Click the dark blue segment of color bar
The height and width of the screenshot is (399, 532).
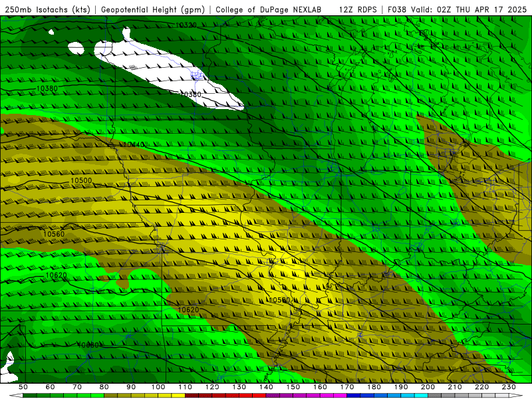353,396
